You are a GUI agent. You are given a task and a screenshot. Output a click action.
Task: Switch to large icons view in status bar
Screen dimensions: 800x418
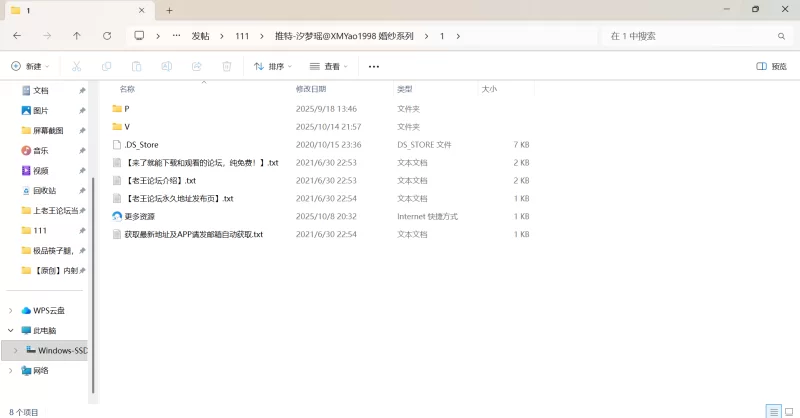click(x=788, y=411)
